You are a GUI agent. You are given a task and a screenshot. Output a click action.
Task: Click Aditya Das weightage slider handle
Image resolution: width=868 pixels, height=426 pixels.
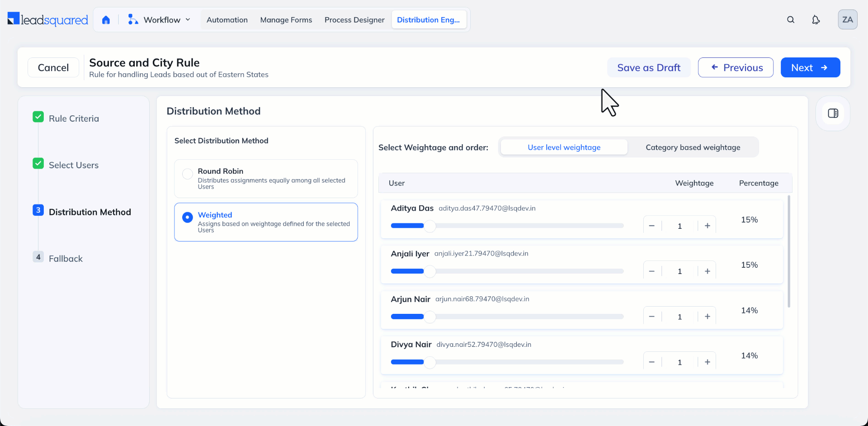click(x=430, y=226)
